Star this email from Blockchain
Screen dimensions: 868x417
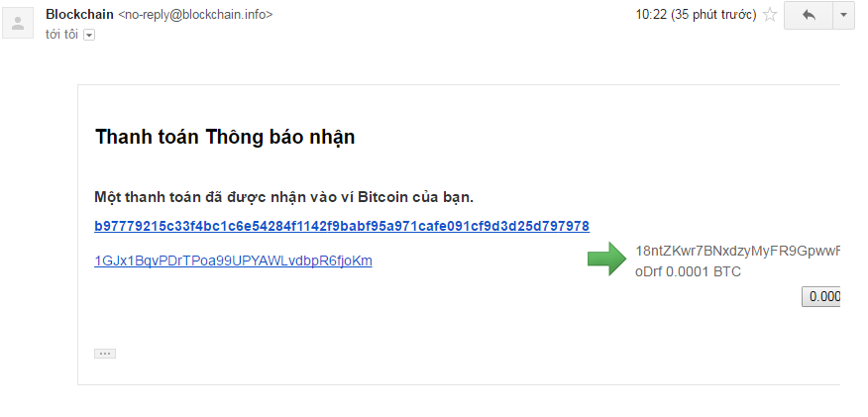(x=770, y=15)
